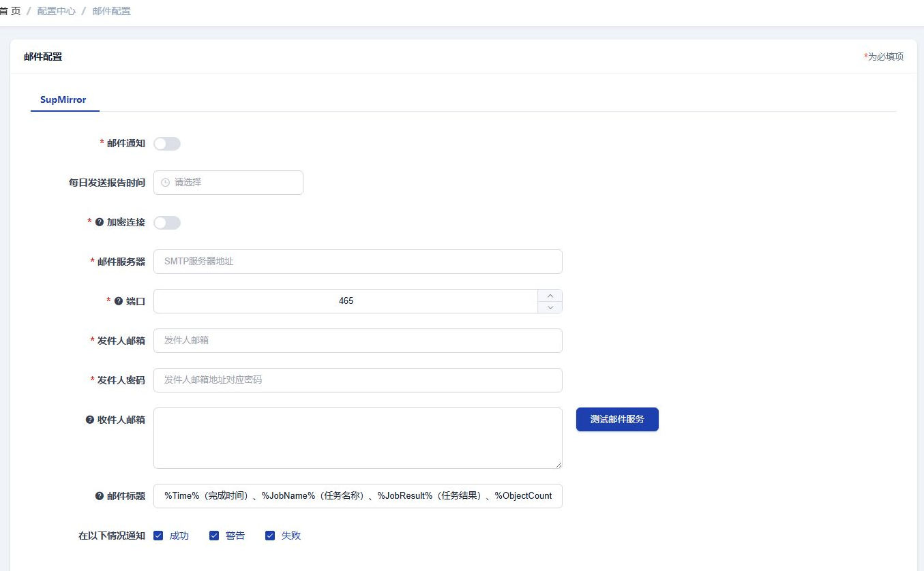
Task: Select the SupMirror tab
Action: pyautogui.click(x=63, y=99)
